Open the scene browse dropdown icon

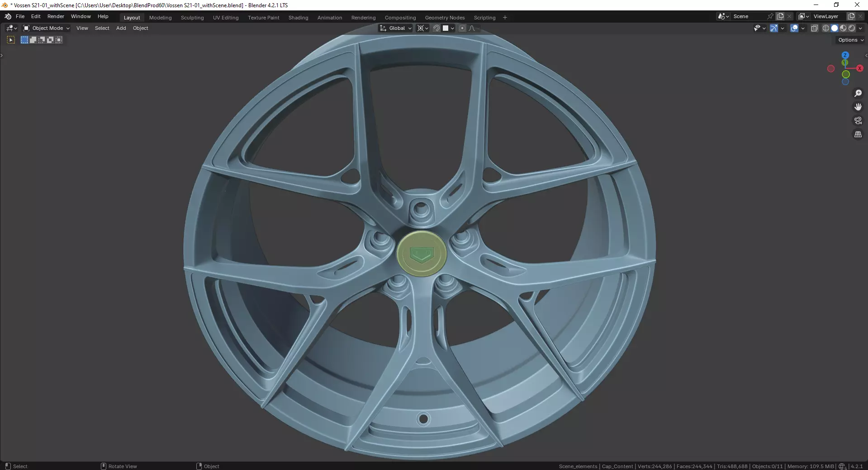coord(723,16)
